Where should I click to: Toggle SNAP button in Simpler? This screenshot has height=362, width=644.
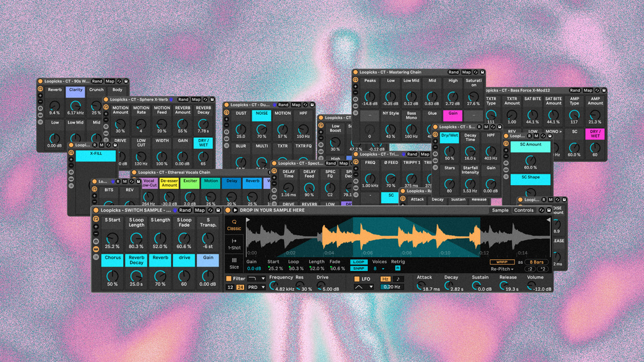click(359, 268)
